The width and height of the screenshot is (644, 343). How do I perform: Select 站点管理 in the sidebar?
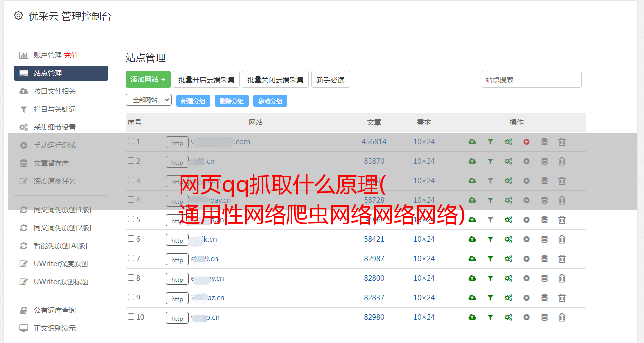click(x=61, y=73)
